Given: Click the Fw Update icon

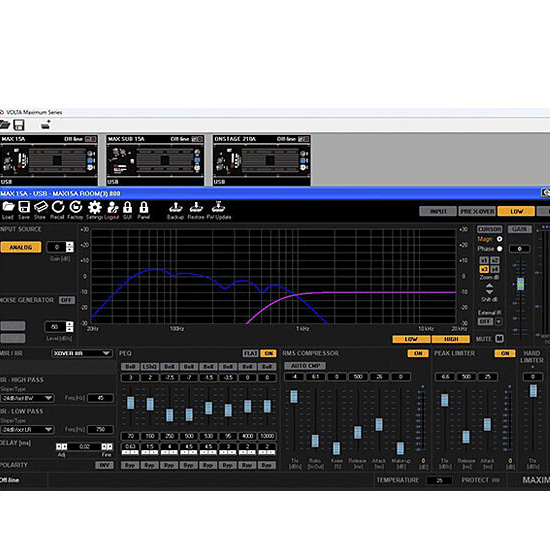Looking at the screenshot, I should [x=218, y=207].
